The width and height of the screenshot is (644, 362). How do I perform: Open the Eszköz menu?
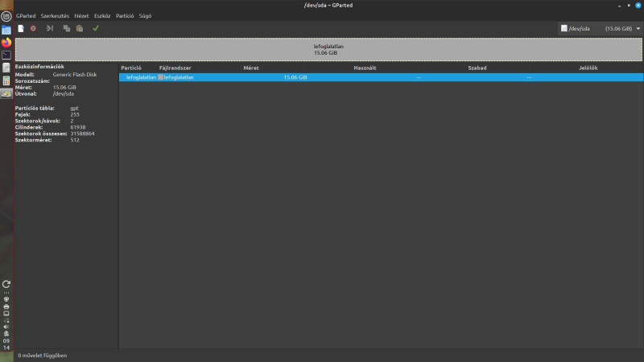click(102, 15)
